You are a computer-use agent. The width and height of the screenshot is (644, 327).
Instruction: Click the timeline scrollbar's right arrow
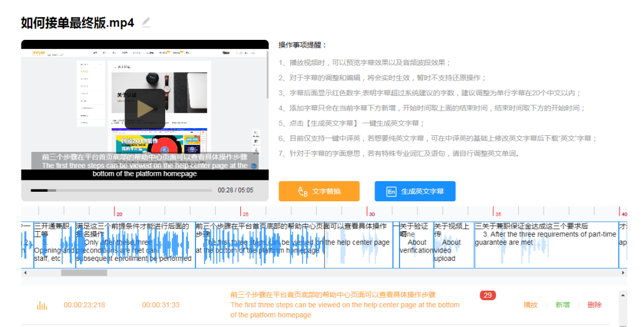[624, 273]
